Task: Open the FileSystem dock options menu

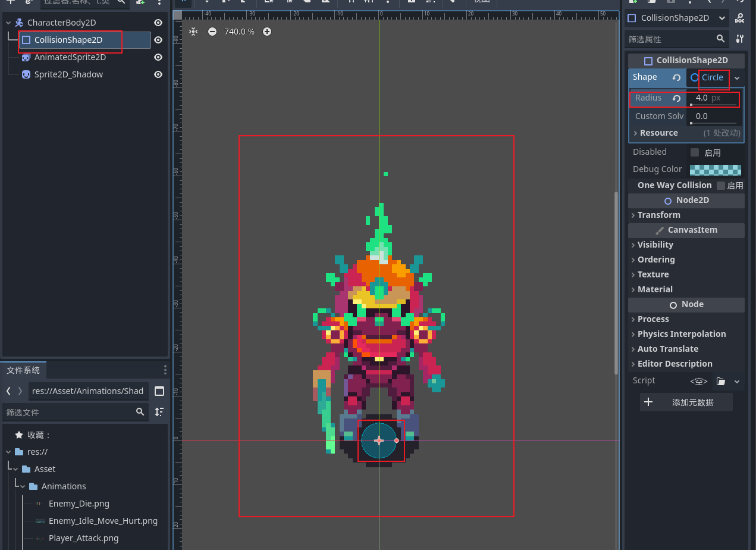Action: (x=165, y=370)
